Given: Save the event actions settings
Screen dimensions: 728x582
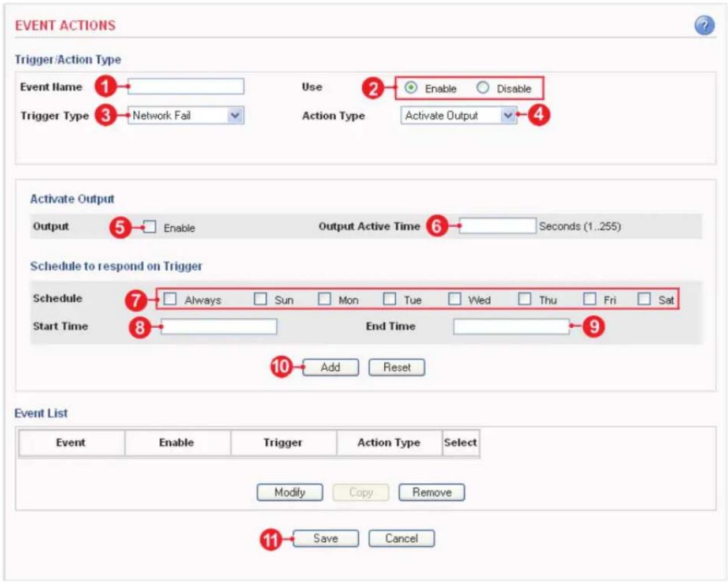Looking at the screenshot, I should coord(325,539).
